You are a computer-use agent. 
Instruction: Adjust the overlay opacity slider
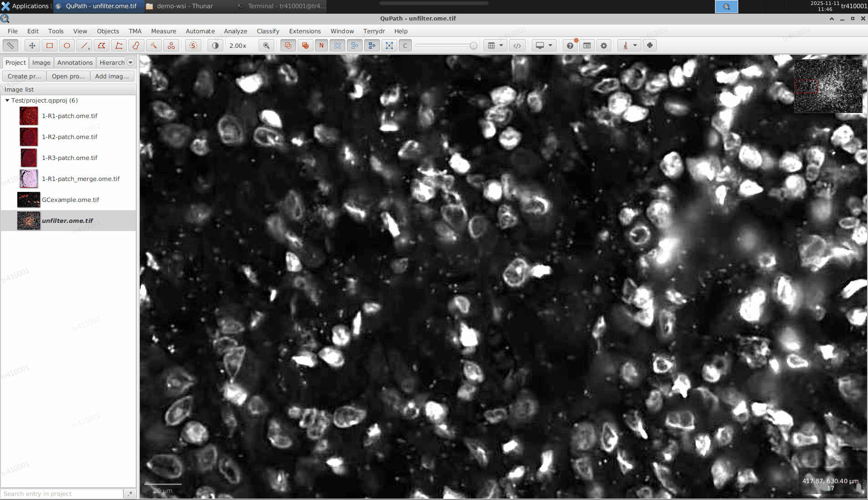tap(473, 46)
